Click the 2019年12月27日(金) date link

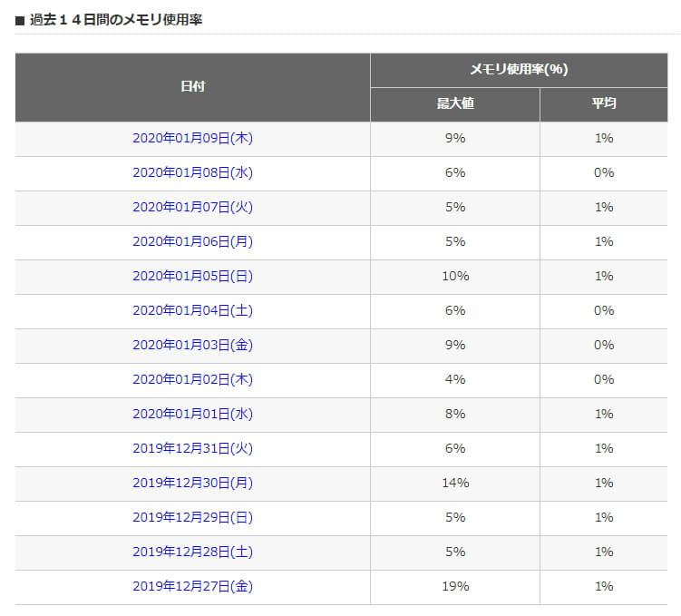tap(192, 586)
